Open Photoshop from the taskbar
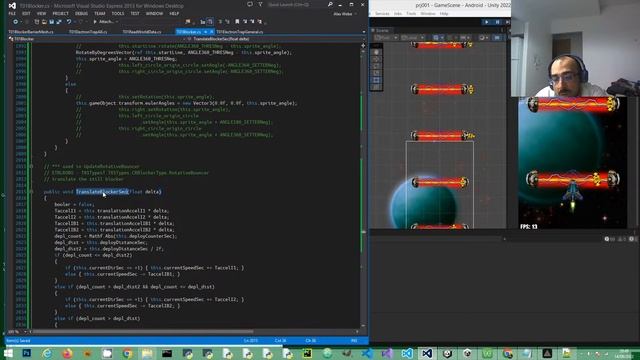640x360 pixels. point(27,353)
